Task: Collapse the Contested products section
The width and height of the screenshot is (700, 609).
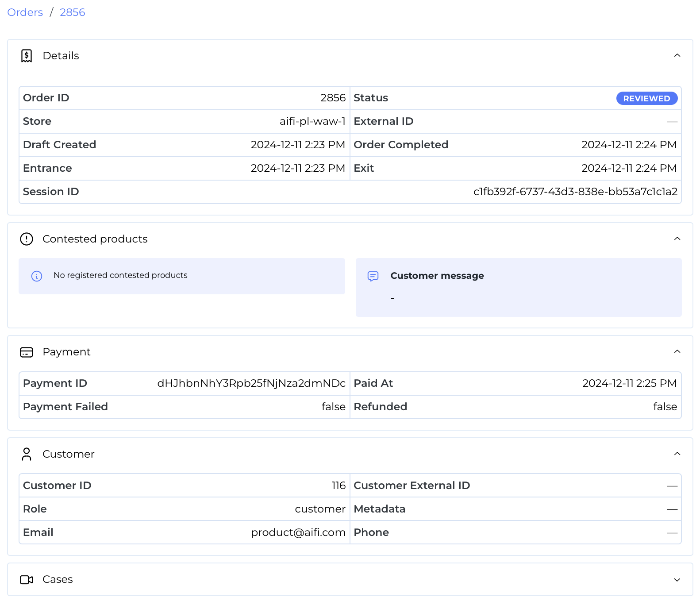Action: (x=677, y=239)
